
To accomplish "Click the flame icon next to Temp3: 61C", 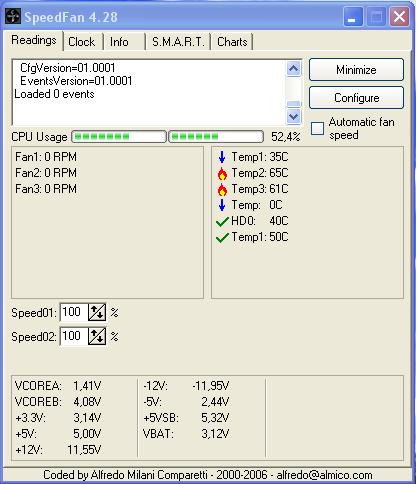I will pyautogui.click(x=222, y=189).
